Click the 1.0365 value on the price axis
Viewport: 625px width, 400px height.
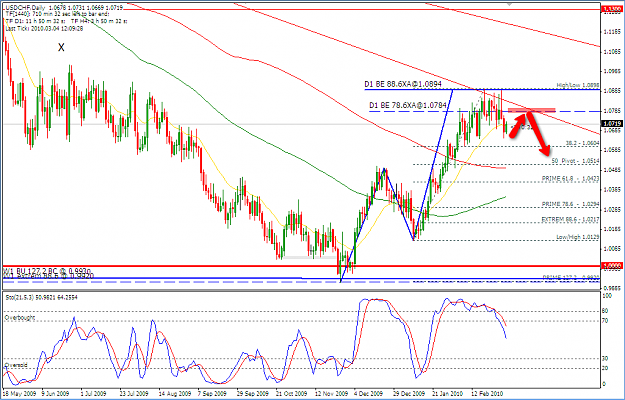(x=613, y=190)
